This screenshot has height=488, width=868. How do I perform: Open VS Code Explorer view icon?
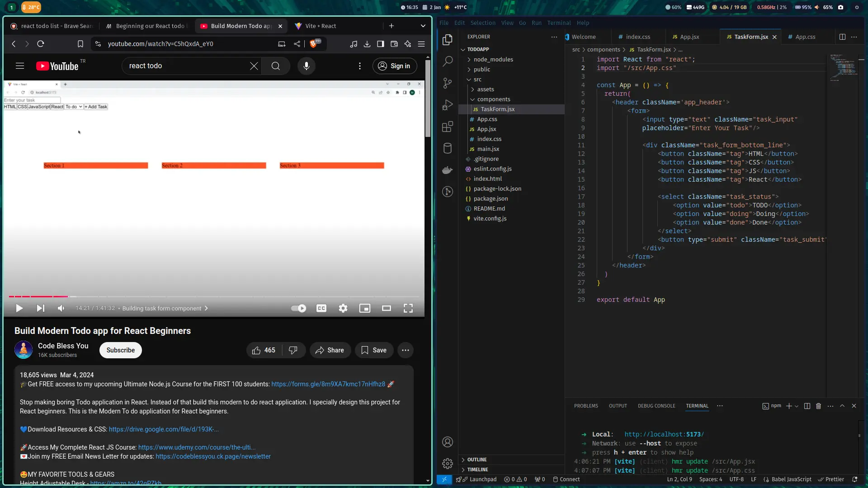click(x=448, y=40)
